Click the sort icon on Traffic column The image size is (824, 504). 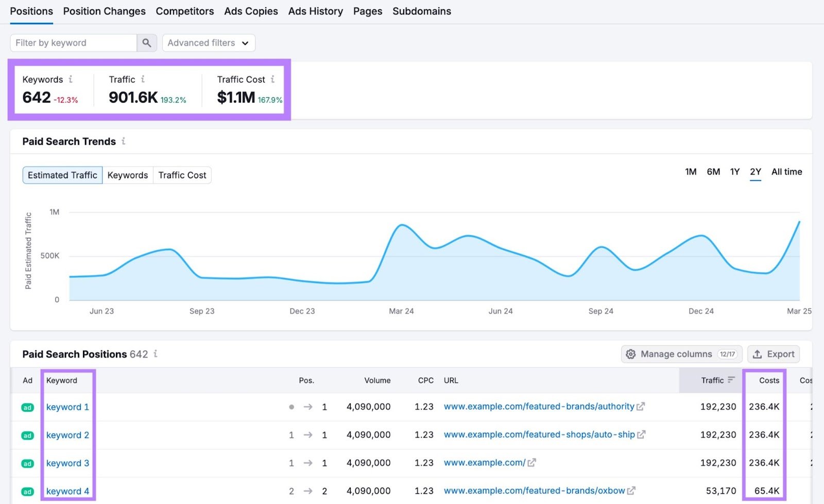coord(731,380)
